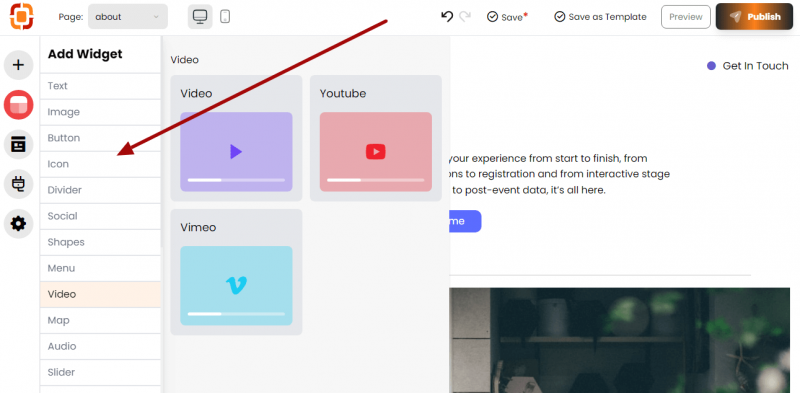Click Save as Template
The height and width of the screenshot is (393, 800).
(x=601, y=17)
